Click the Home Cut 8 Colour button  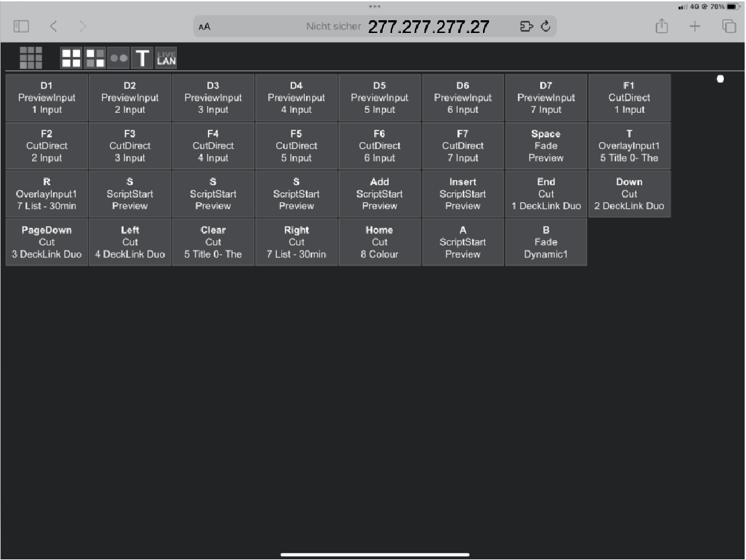click(x=379, y=242)
